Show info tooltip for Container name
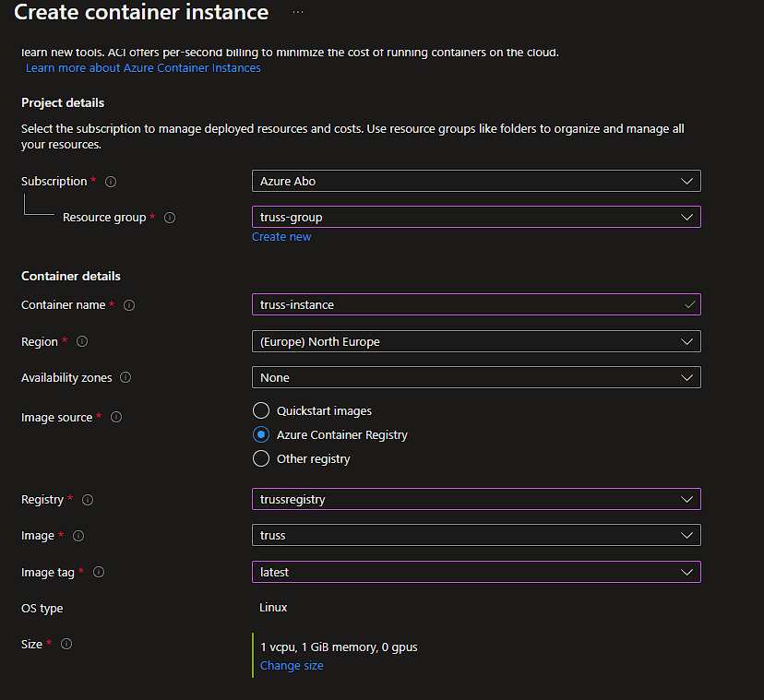 tap(129, 305)
